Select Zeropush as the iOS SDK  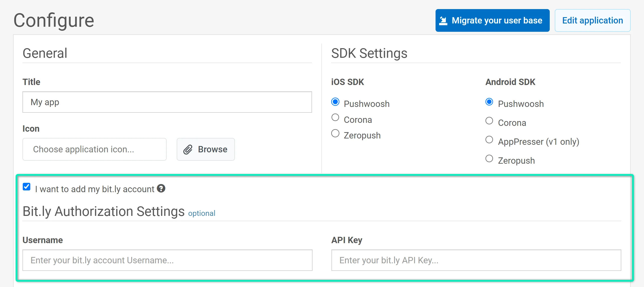[x=335, y=133]
